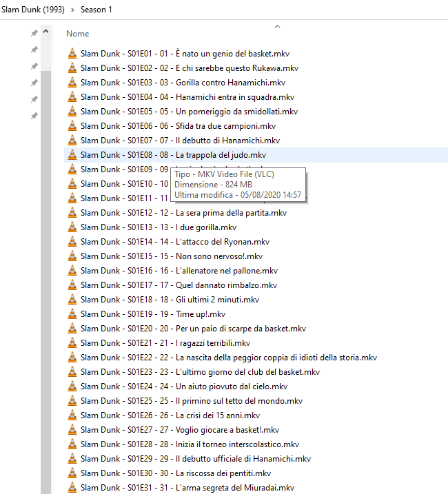The image size is (448, 494).
Task: Select the VLC icon of S01E09
Action: tap(72, 169)
